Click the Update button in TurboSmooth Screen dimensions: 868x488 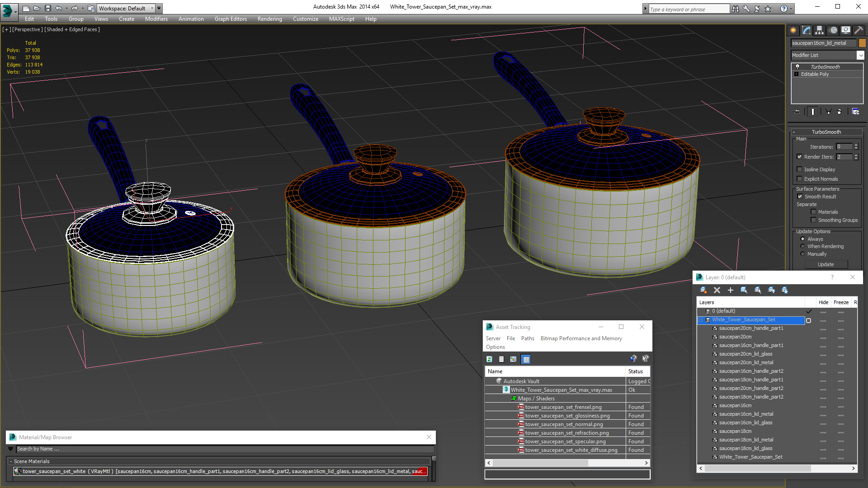click(826, 264)
